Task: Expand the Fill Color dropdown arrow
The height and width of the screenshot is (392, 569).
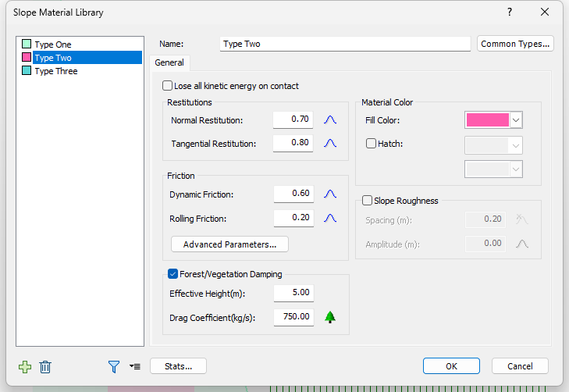Action: [x=516, y=120]
